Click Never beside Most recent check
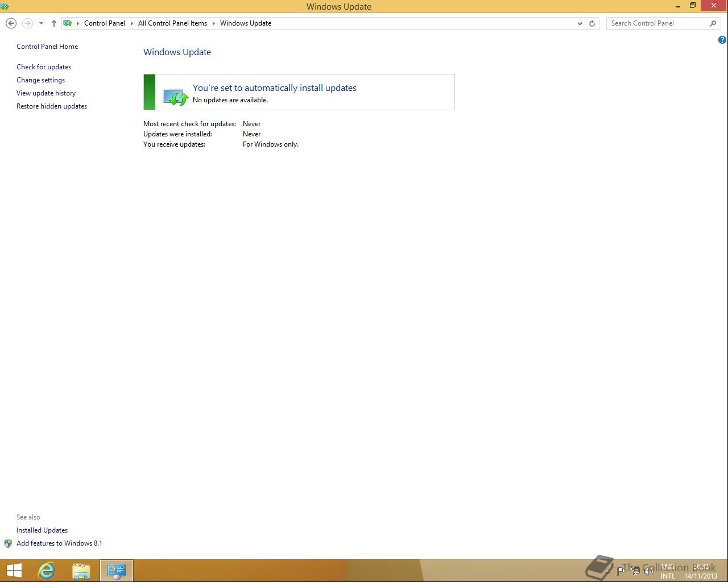Screen dimensions: 728x582 pyautogui.click(x=251, y=124)
